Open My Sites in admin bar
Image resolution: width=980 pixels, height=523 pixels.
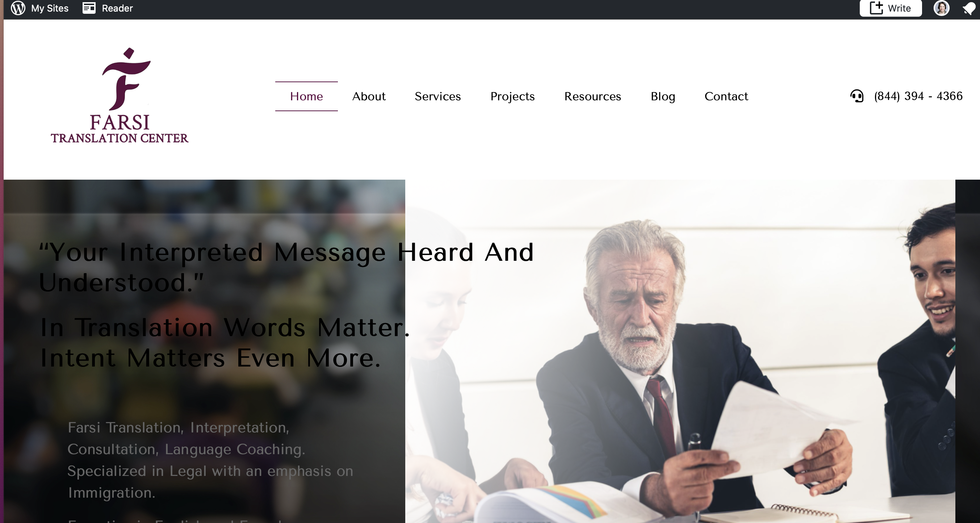click(50, 8)
